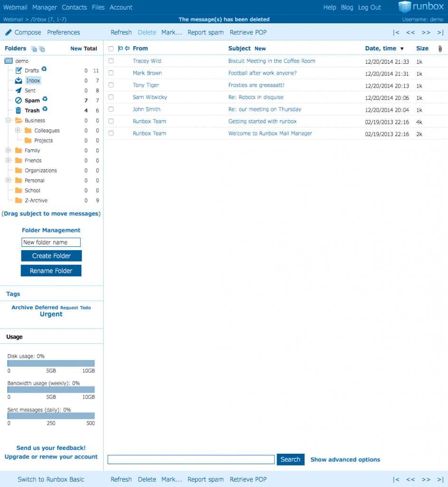The height and width of the screenshot is (487, 448).
Task: Click first folder tree icon beside Folders
Action: pos(34,49)
